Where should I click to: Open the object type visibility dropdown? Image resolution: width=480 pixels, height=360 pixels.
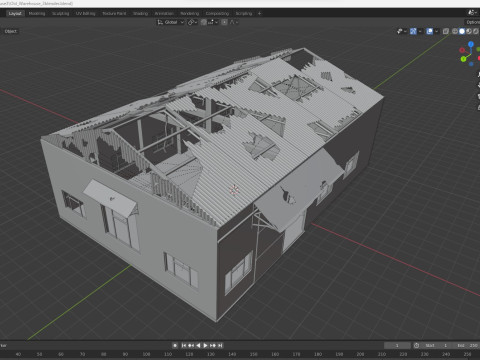click(x=401, y=31)
